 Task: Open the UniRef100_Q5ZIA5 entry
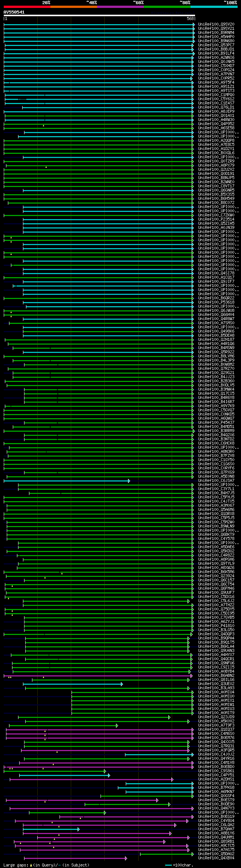(x=216, y=223)
